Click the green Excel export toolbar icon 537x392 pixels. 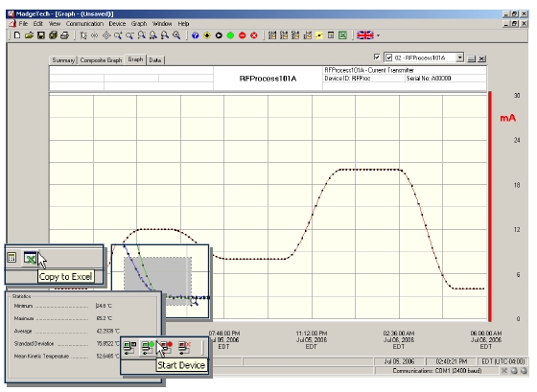click(x=342, y=35)
